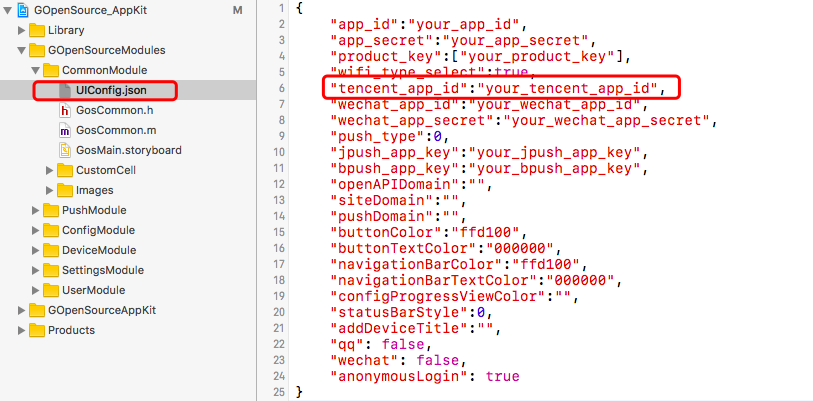813x401 pixels.
Task: Collapse the GOpenSourceModules group triangle
Action: click(x=22, y=50)
